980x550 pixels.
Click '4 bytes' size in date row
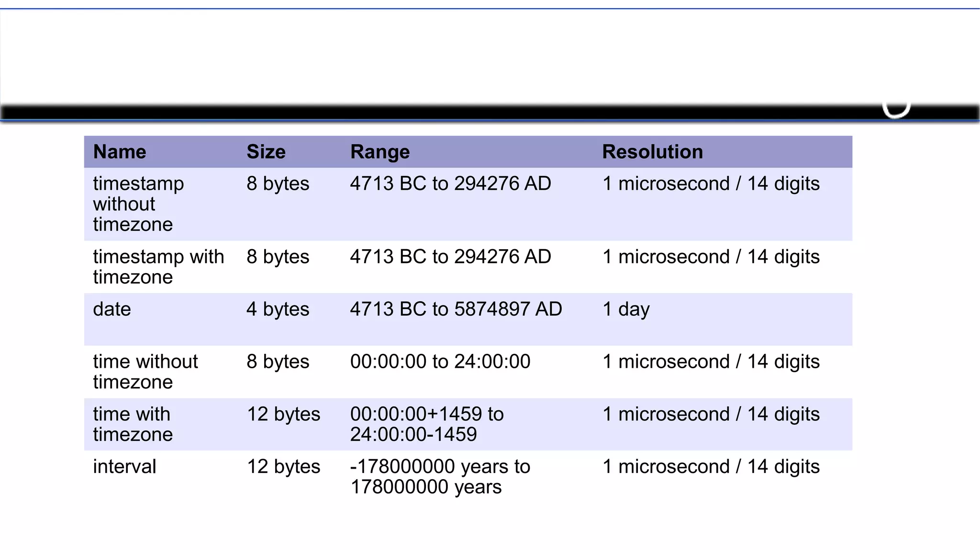[x=278, y=309]
